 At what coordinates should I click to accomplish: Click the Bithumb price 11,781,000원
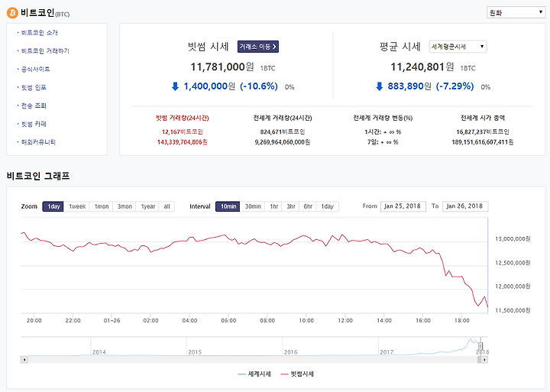[x=222, y=66]
